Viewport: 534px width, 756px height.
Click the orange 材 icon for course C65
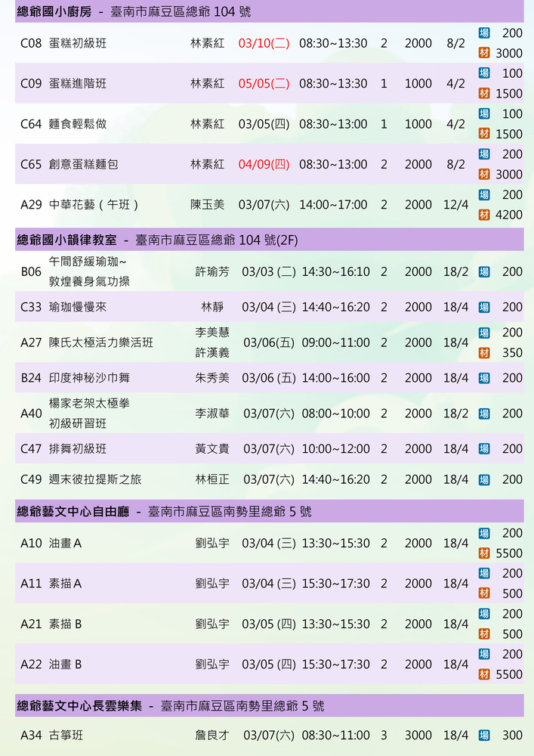pyautogui.click(x=484, y=175)
